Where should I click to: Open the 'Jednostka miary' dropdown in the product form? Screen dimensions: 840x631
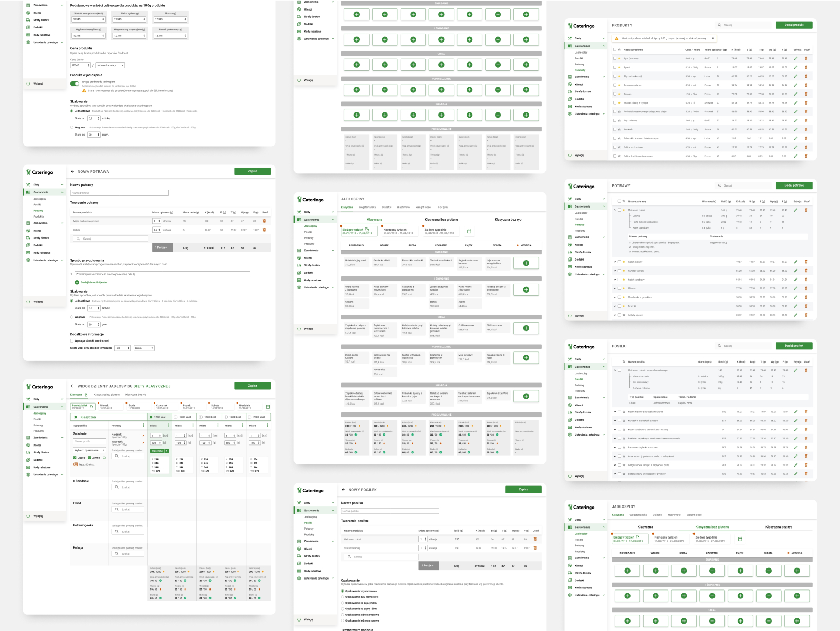pyautogui.click(x=110, y=65)
